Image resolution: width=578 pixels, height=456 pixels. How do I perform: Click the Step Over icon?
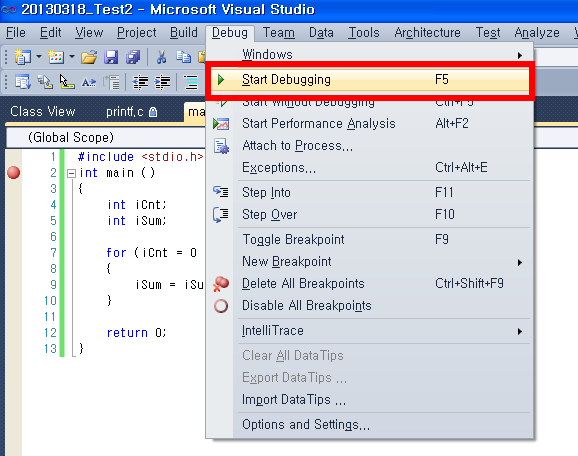point(221,215)
